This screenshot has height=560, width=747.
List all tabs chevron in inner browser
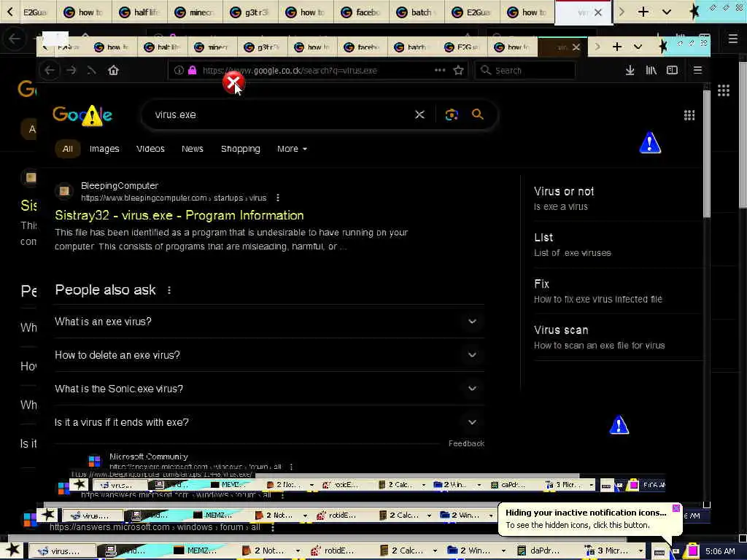[x=638, y=47]
